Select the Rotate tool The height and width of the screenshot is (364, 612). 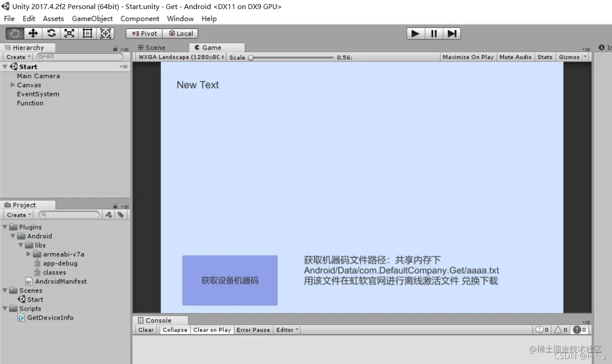coord(51,33)
